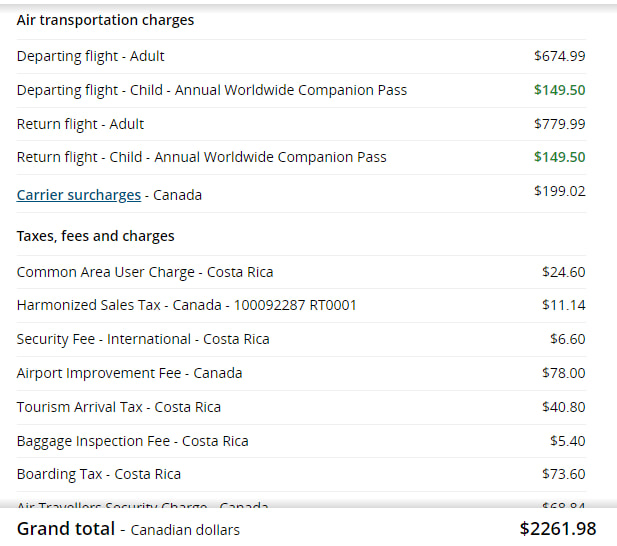Select Security Fee - International row
617x546 pixels.
(x=143, y=339)
